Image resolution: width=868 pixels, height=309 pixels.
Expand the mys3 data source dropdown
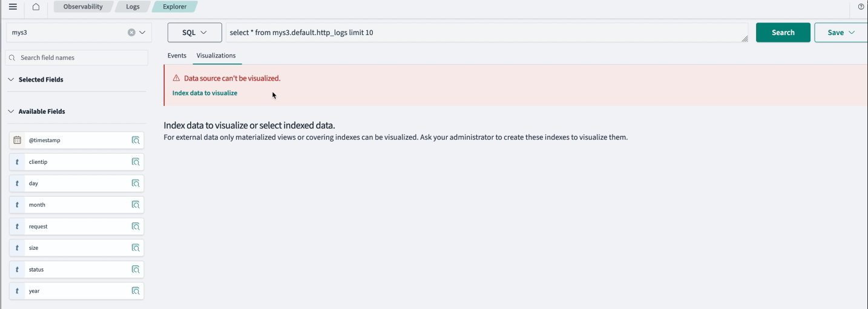(143, 33)
